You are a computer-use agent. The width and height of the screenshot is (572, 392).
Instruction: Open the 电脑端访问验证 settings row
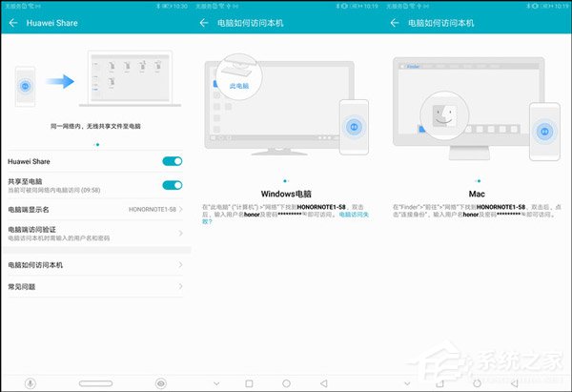point(95,233)
